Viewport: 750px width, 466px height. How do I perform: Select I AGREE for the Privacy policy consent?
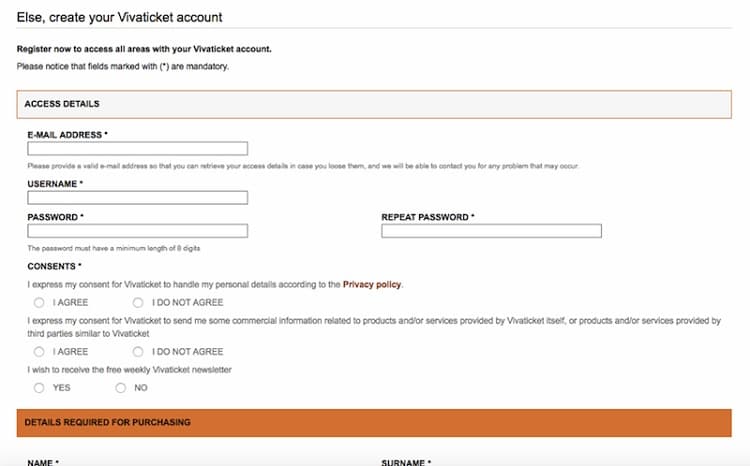[x=39, y=302]
